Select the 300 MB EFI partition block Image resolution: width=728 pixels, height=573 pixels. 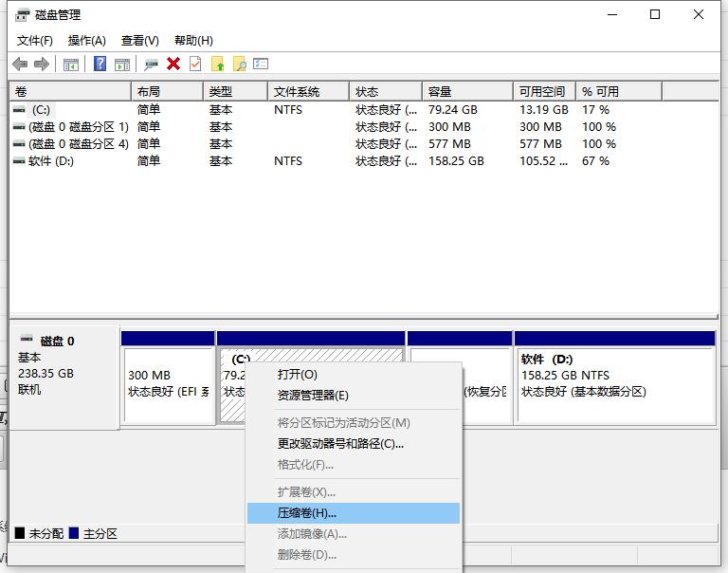[169, 385]
